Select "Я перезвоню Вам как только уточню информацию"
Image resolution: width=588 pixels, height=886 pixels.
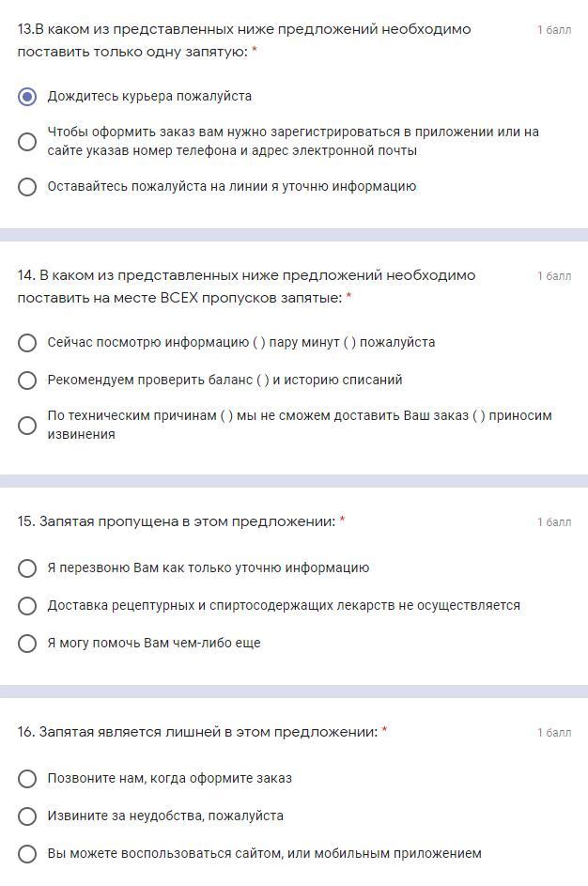pos(27,567)
